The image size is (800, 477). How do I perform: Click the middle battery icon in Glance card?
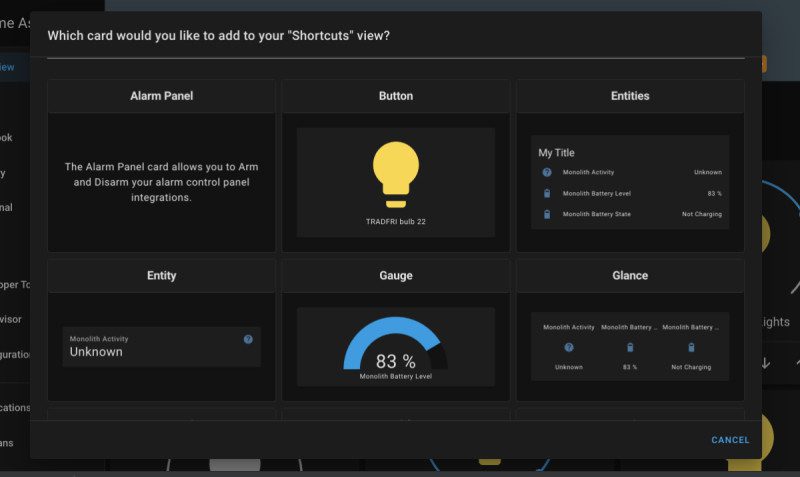(630, 347)
